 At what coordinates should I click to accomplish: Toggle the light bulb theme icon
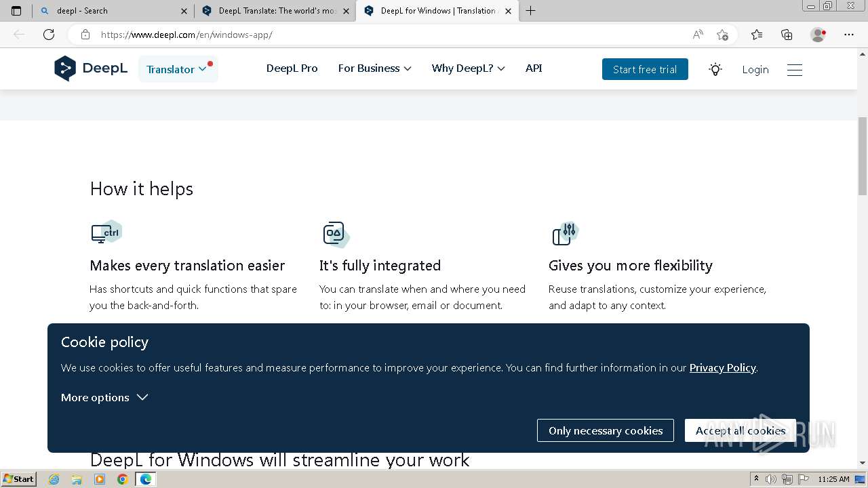715,69
